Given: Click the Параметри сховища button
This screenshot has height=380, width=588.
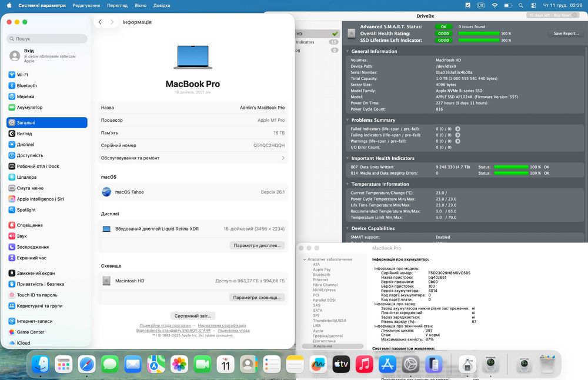Looking at the screenshot, I should pyautogui.click(x=257, y=298).
